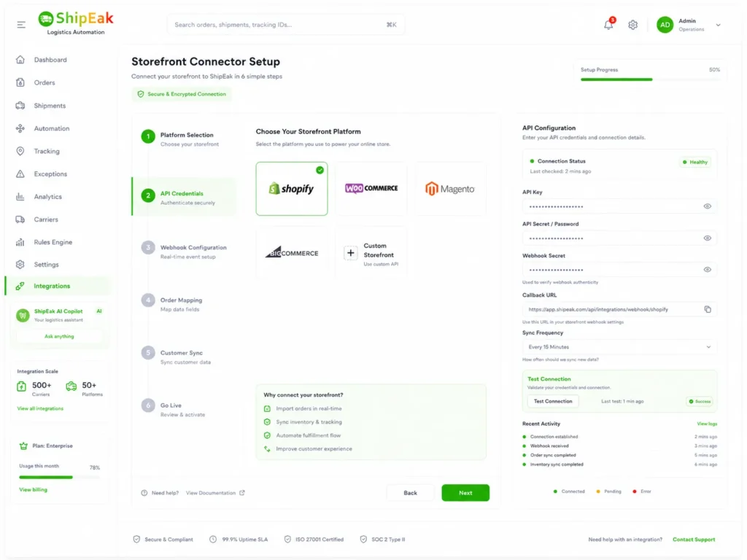Select the Shopify platform card
Image resolution: width=747 pixels, height=560 pixels.
pos(292,189)
